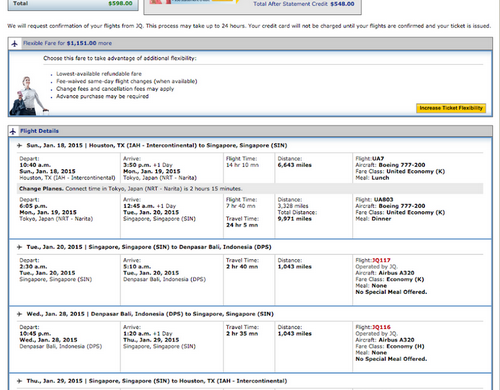Open flight JQ117 link
The height and width of the screenshot is (390, 500).
pyautogui.click(x=381, y=260)
